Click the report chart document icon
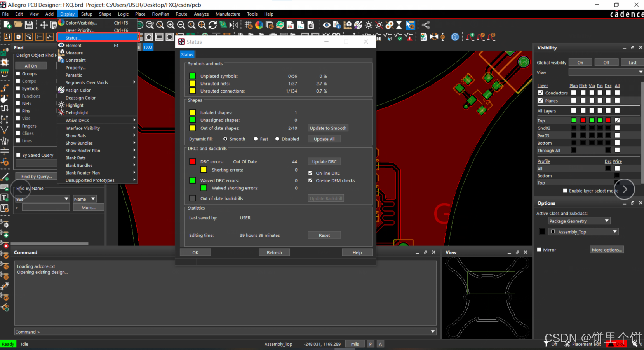 pyautogui.click(x=424, y=37)
